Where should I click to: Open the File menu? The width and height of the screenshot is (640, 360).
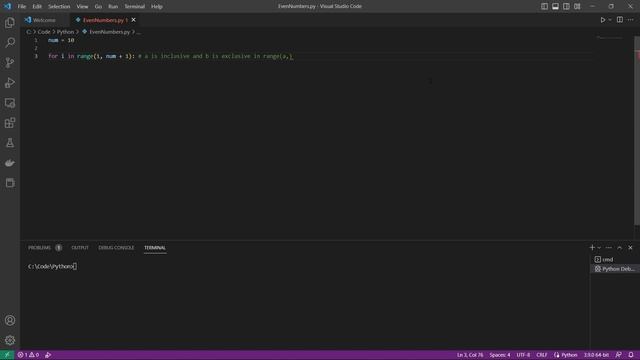coord(22,7)
